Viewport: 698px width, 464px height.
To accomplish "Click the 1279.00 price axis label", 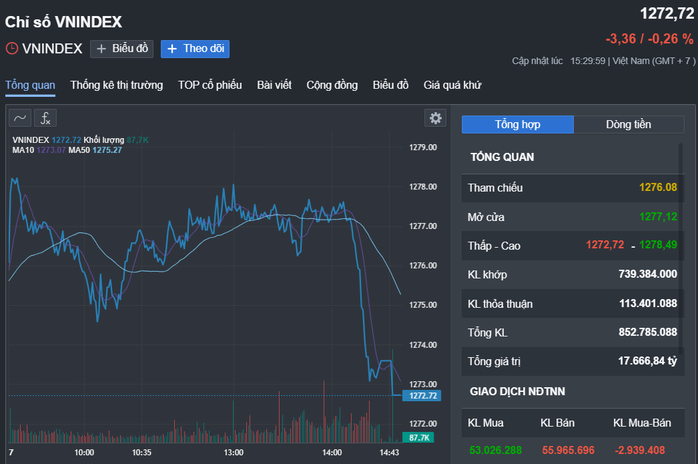I will coord(423,147).
